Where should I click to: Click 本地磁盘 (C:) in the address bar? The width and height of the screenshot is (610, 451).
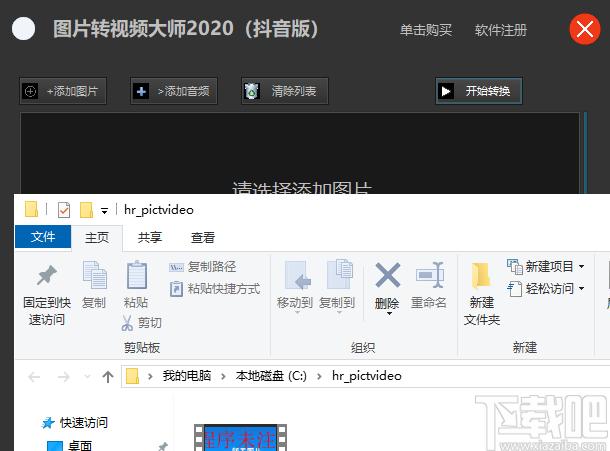tap(271, 376)
